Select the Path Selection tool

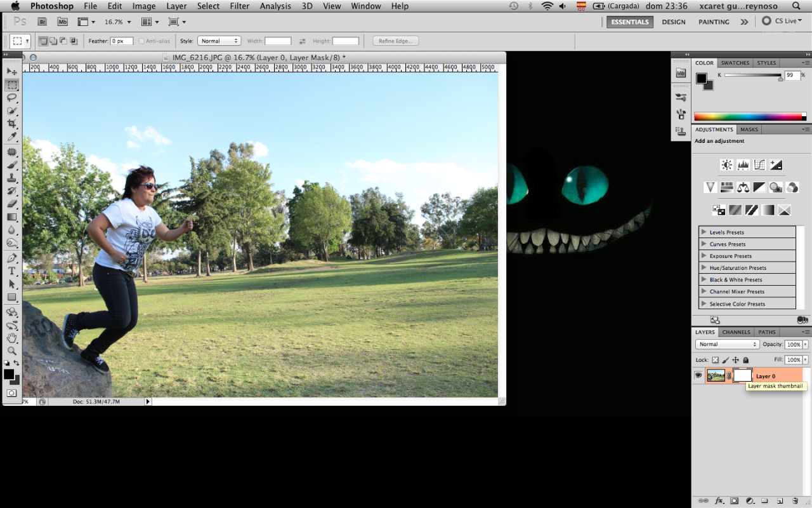pos(12,284)
